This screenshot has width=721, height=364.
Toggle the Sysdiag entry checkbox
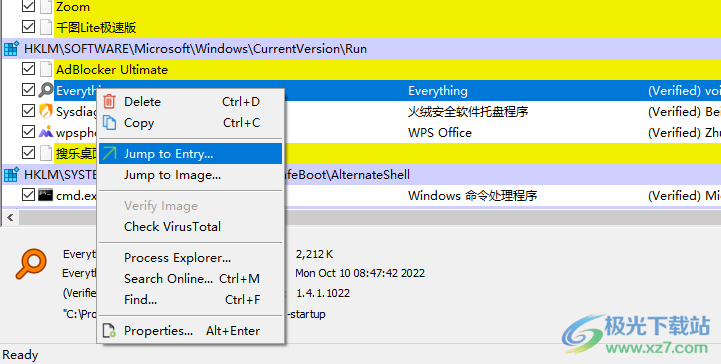pyautogui.click(x=29, y=111)
